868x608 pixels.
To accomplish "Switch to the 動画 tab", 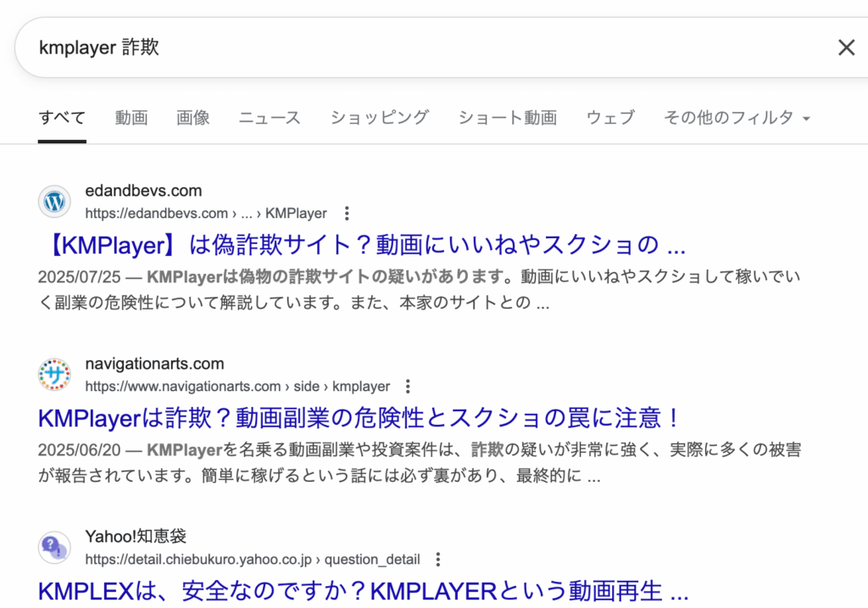I will pyautogui.click(x=131, y=118).
